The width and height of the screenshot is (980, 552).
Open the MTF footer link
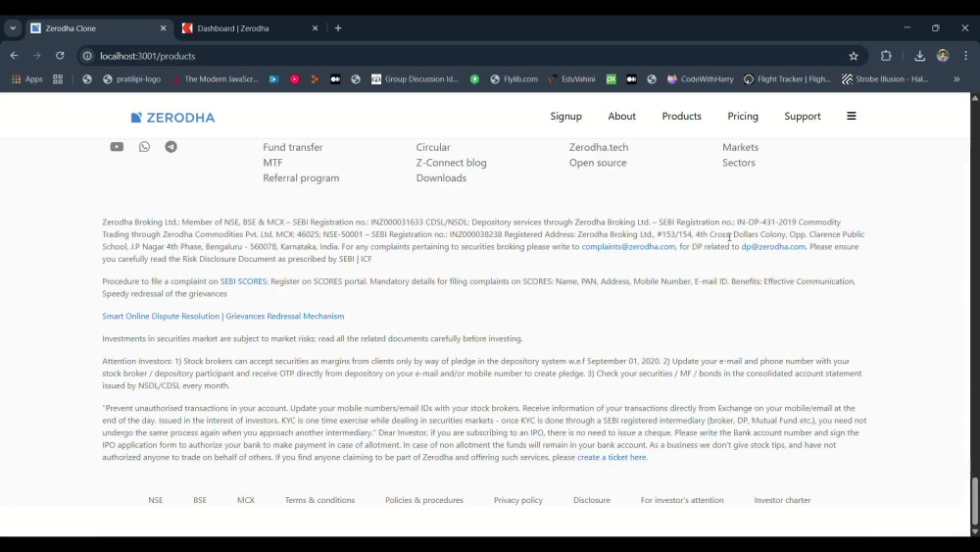point(272,163)
